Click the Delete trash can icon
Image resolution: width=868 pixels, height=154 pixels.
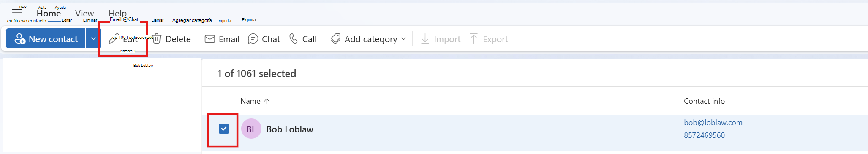click(157, 39)
